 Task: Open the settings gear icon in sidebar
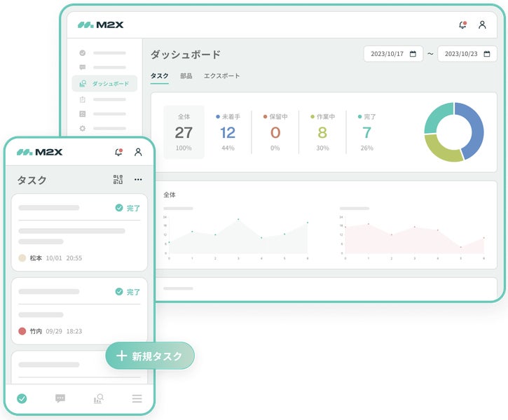tap(83, 129)
